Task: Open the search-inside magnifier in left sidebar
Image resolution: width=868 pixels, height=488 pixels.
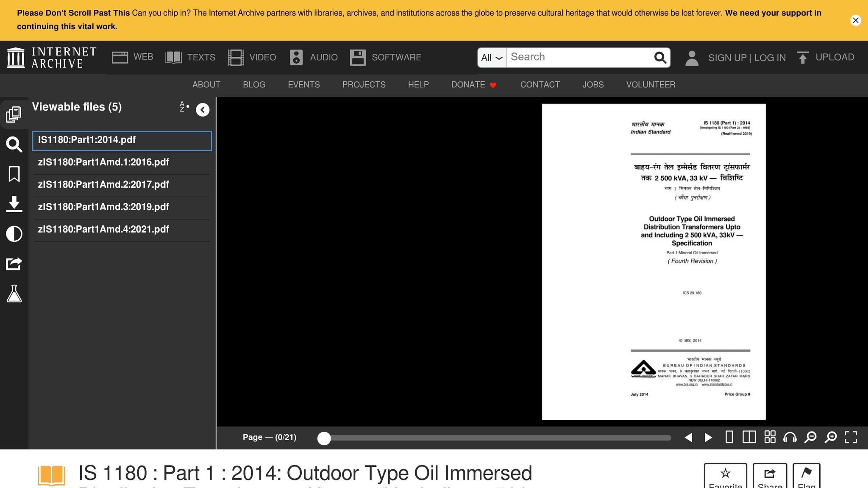Action: click(14, 144)
